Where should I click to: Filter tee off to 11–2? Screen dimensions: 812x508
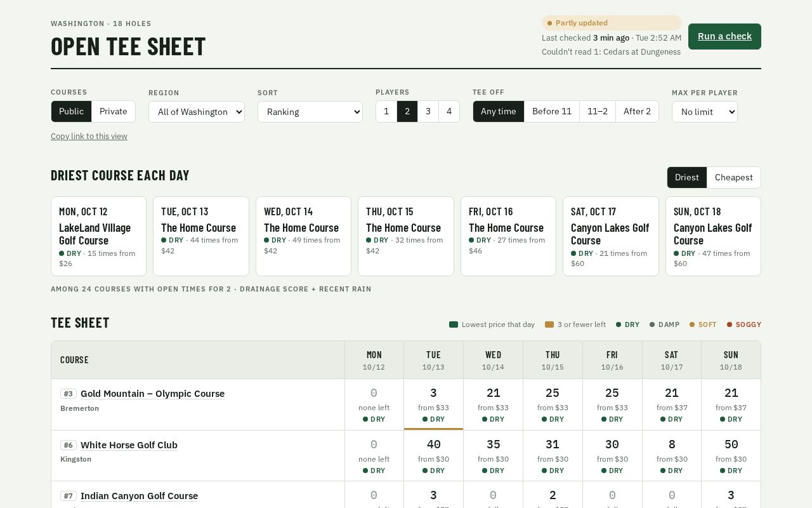coord(598,111)
